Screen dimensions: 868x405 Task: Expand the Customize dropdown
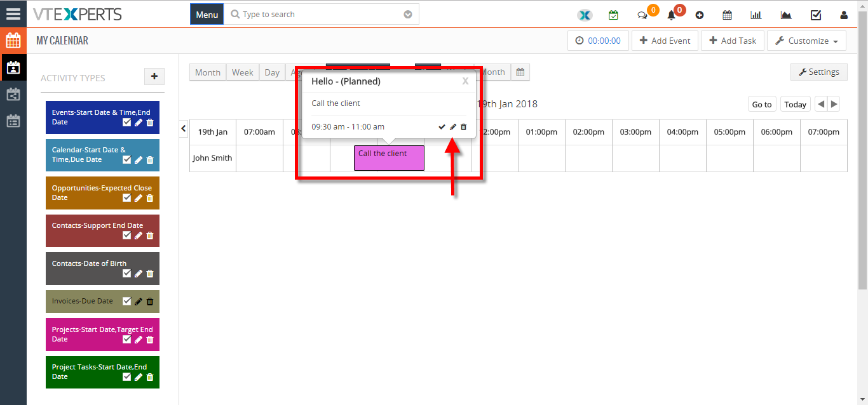(x=806, y=41)
